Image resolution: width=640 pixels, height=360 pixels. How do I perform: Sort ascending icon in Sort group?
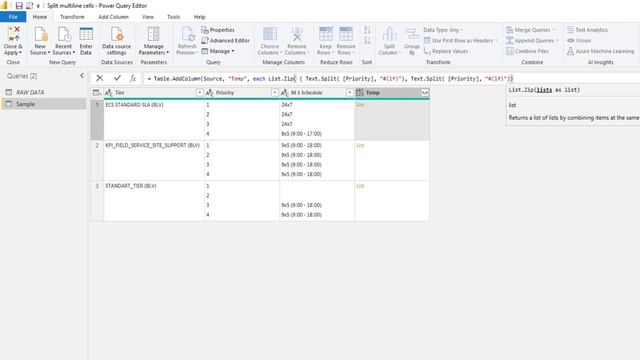367,30
